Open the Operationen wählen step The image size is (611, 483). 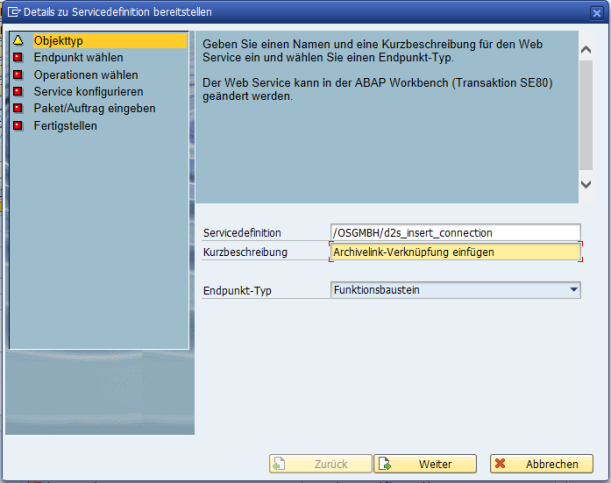tap(85, 75)
